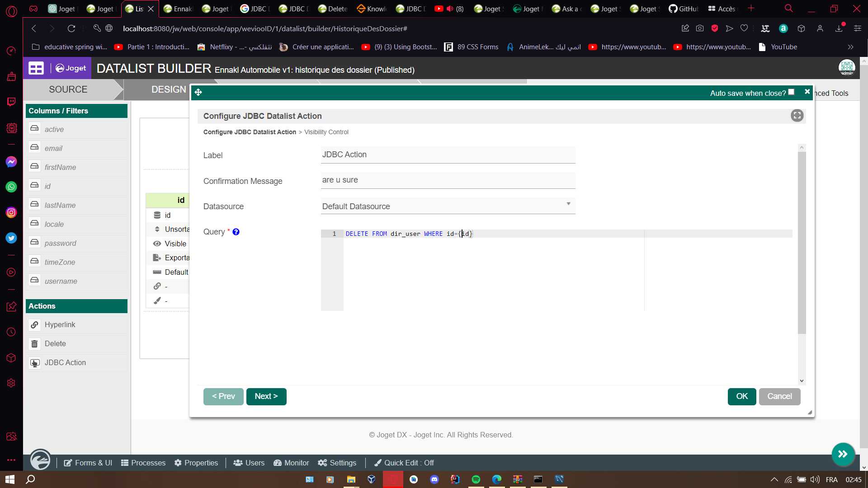The image size is (868, 488).
Task: Open App Center grid icon beside Joget logo
Action: (x=36, y=68)
